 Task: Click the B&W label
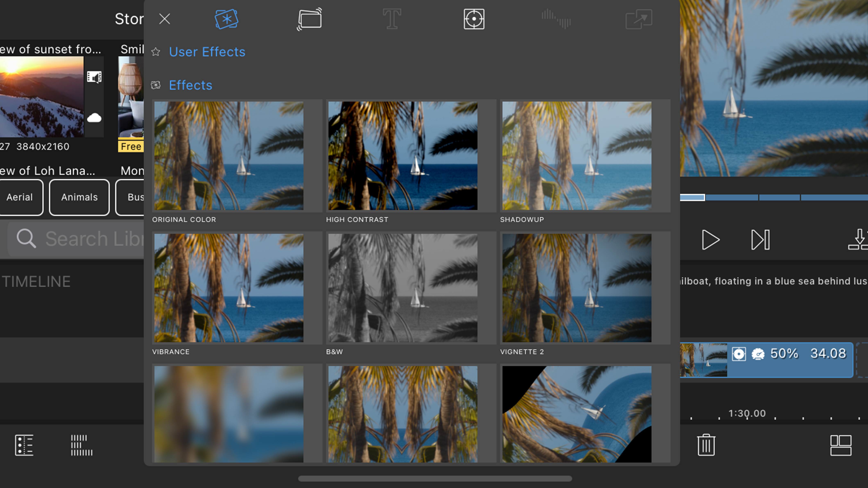click(334, 352)
